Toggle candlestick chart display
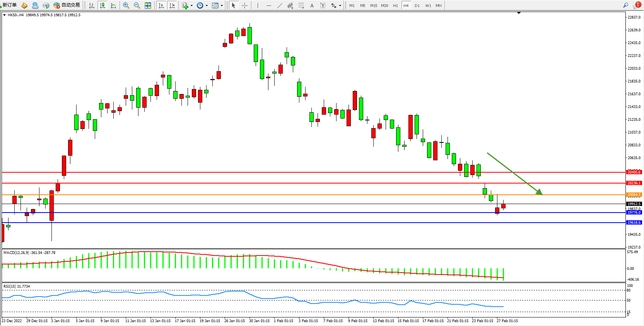644x326 pixels. [x=102, y=5]
